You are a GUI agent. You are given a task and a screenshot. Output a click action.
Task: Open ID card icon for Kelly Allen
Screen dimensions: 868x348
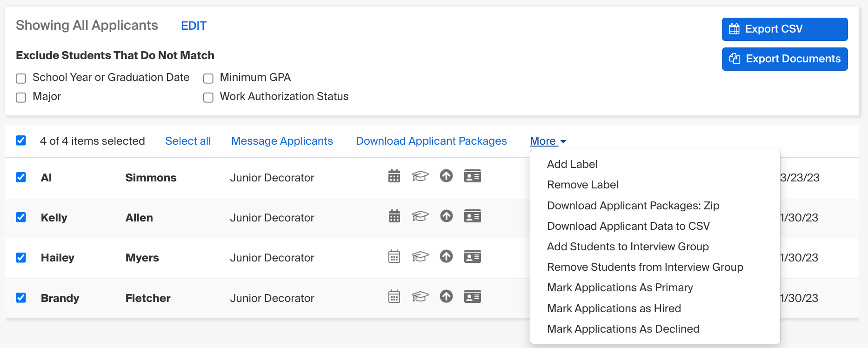472,216
